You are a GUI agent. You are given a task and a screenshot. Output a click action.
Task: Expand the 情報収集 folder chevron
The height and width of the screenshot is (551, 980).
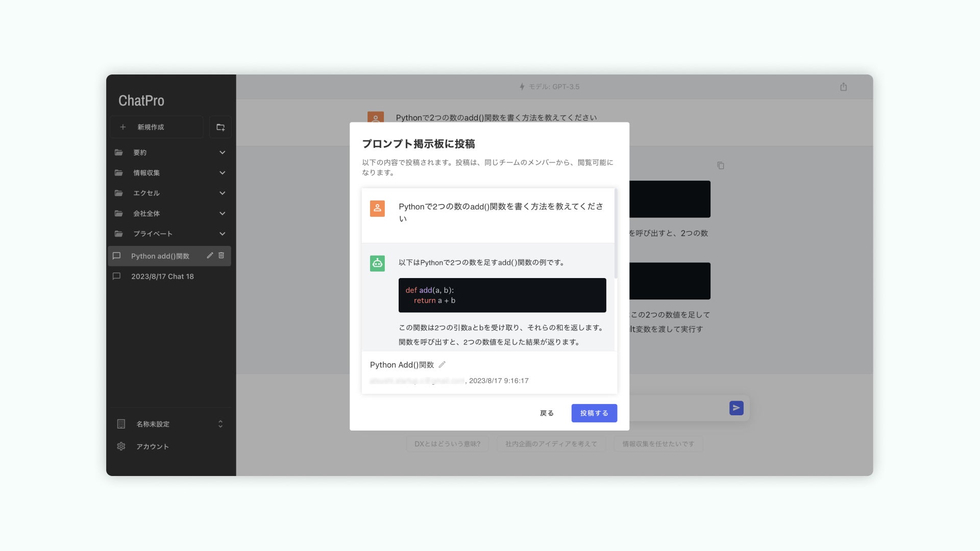click(x=222, y=173)
